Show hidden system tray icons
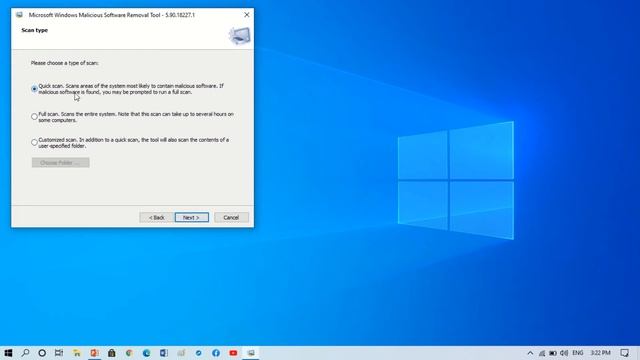 click(530, 353)
